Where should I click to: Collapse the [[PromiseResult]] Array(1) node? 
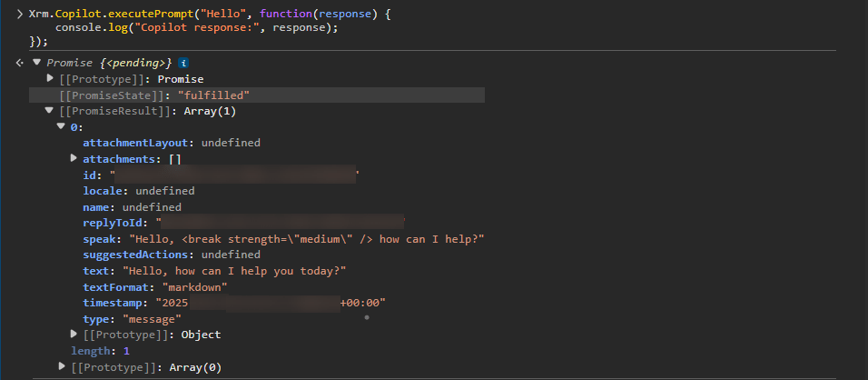click(x=50, y=111)
